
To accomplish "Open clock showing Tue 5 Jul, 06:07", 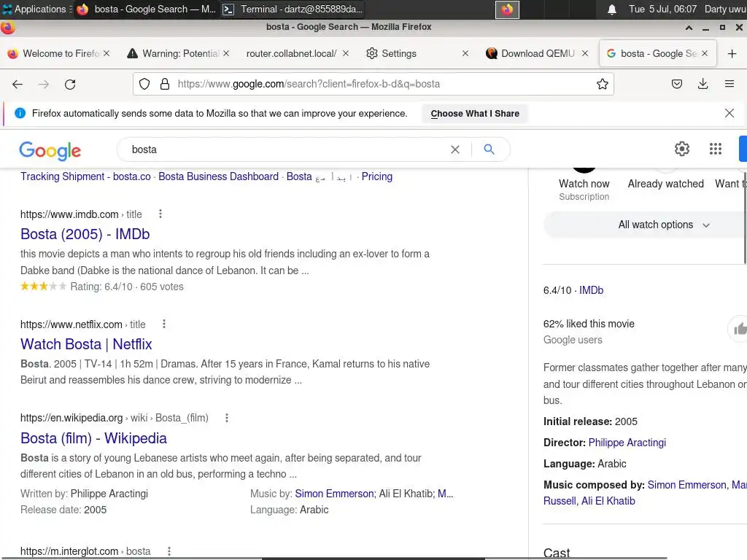I will click(x=662, y=9).
